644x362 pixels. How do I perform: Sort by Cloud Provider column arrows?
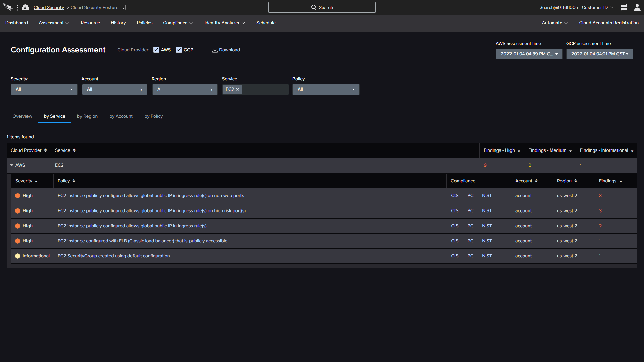pos(45,150)
